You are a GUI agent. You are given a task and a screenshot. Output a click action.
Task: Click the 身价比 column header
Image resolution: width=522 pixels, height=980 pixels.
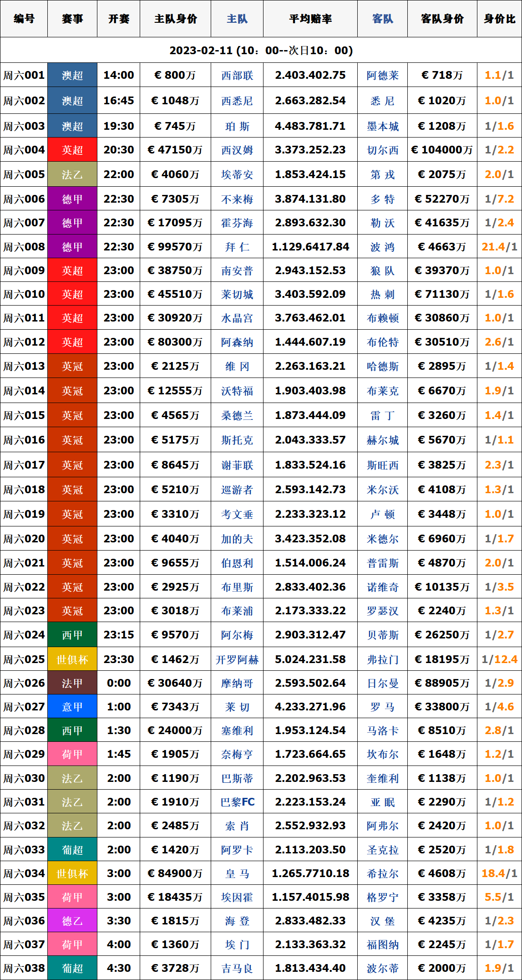coord(499,19)
